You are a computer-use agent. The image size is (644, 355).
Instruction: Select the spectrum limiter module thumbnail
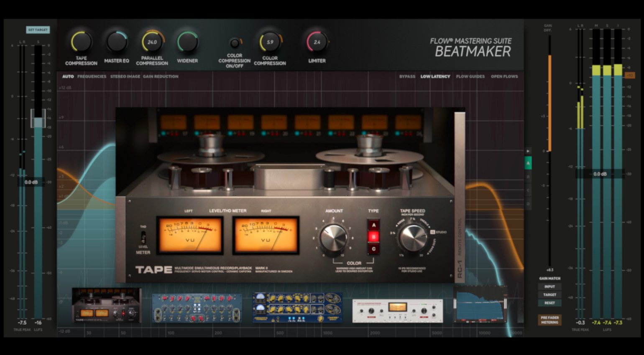(481, 305)
